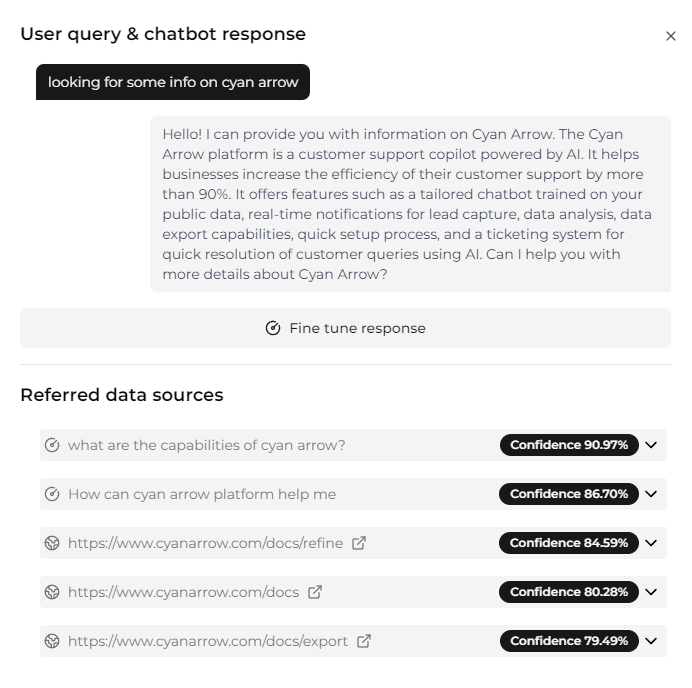Click the Confidence 86.70% badge
The height and width of the screenshot is (688, 692).
pyautogui.click(x=569, y=494)
